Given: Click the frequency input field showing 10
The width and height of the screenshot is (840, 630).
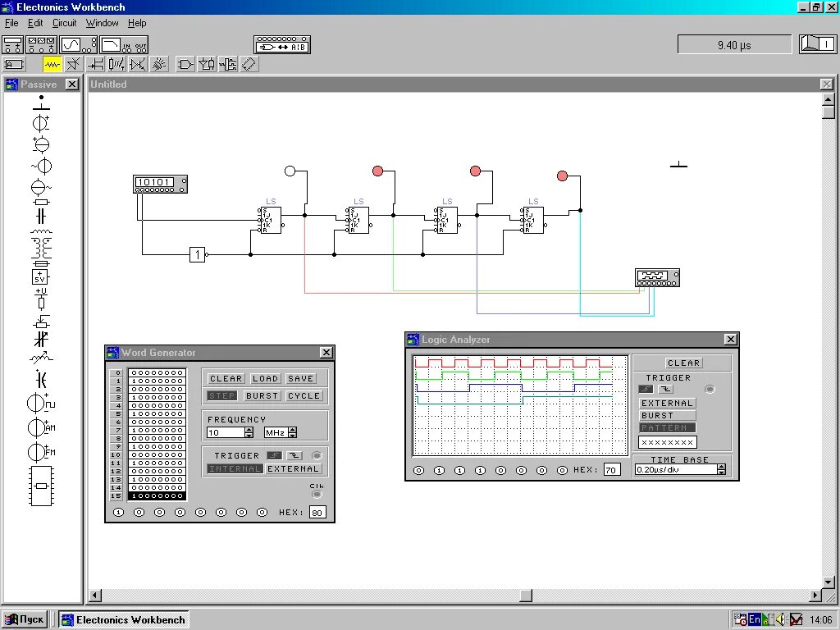Looking at the screenshot, I should click(225, 432).
